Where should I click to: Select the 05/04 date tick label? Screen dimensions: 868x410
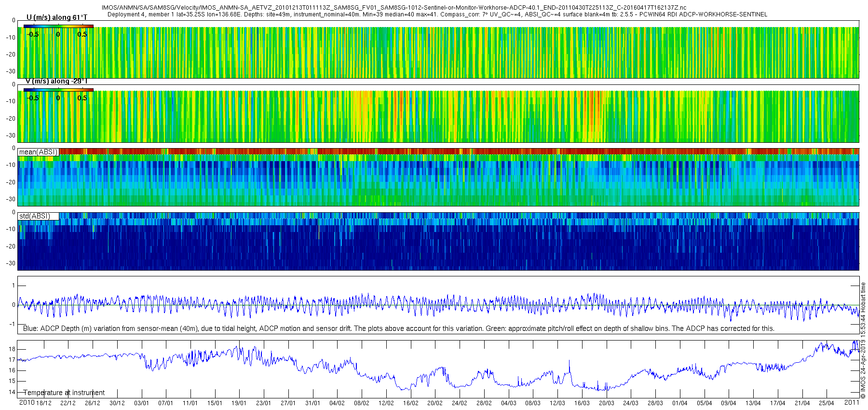point(705,403)
